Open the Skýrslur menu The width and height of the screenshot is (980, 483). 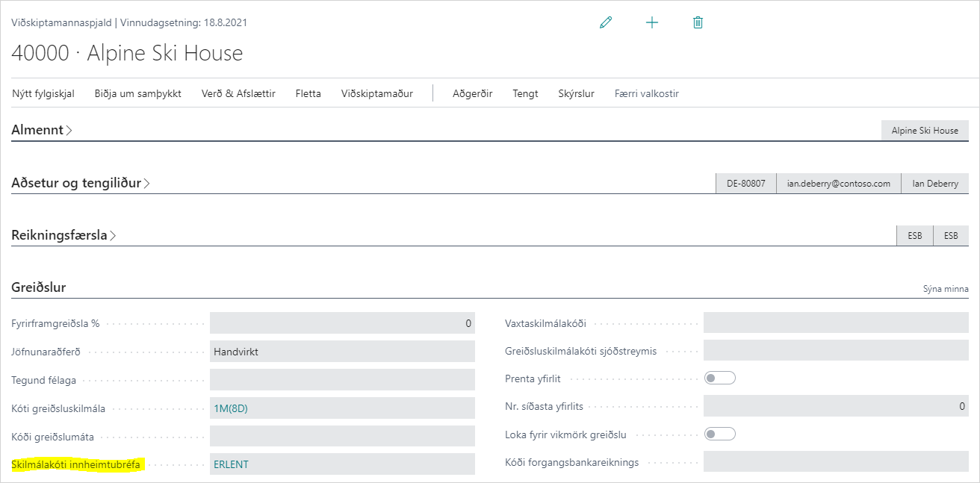pyautogui.click(x=576, y=93)
